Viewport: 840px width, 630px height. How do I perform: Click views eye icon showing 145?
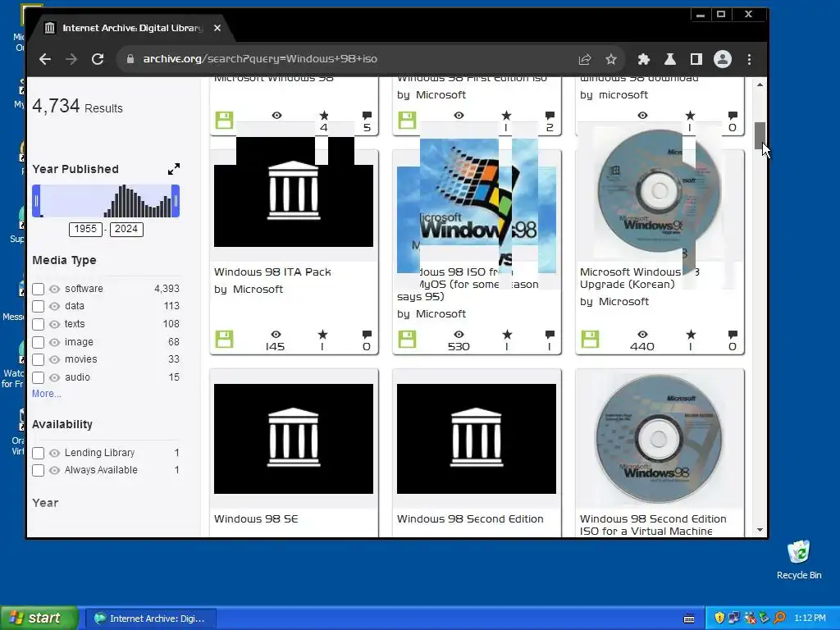pyautogui.click(x=276, y=335)
